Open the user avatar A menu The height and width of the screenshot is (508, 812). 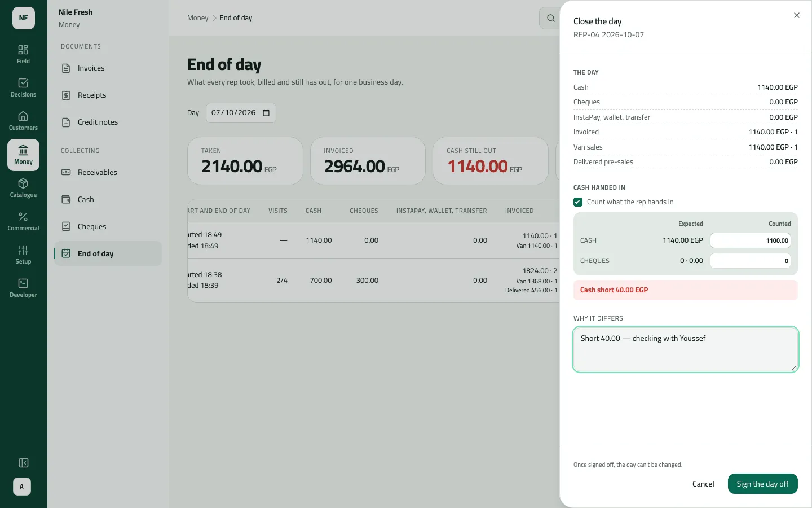pos(22,487)
